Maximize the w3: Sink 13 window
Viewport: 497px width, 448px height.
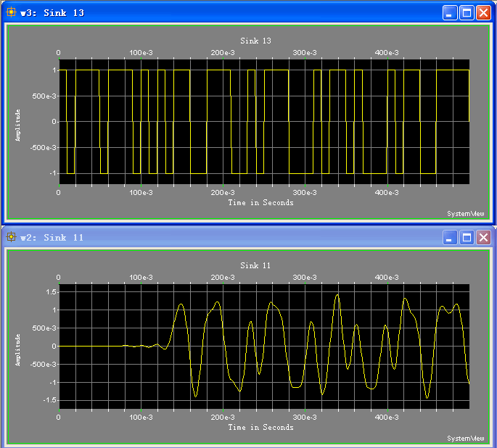click(x=467, y=13)
